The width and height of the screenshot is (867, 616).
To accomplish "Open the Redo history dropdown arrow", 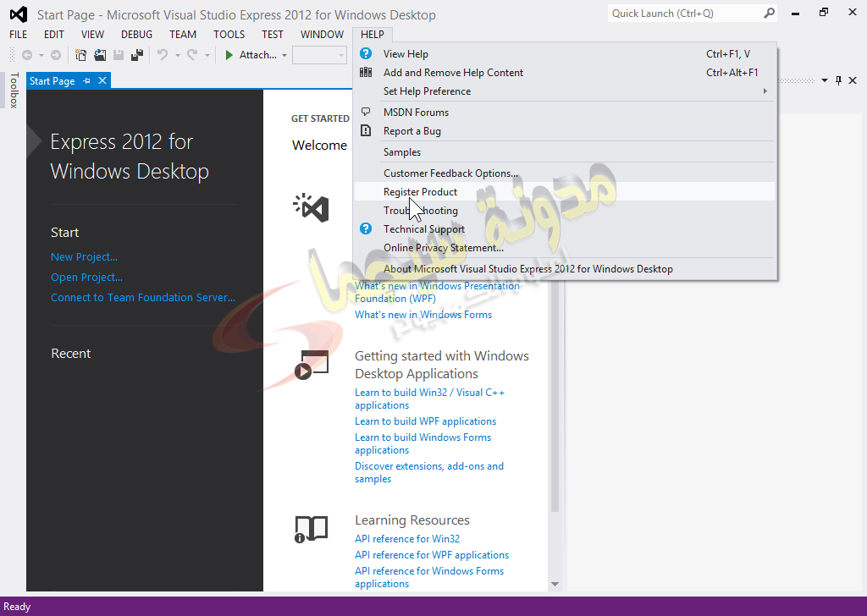I will [207, 55].
